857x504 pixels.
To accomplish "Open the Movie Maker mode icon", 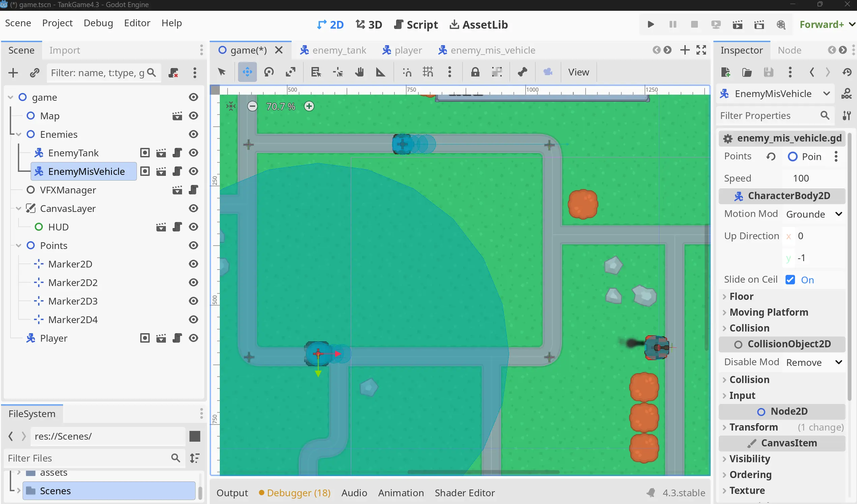I will point(781,25).
